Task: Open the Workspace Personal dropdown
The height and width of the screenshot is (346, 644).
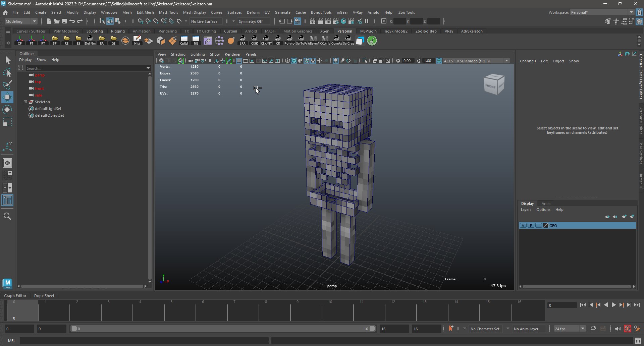Action: pos(602,12)
